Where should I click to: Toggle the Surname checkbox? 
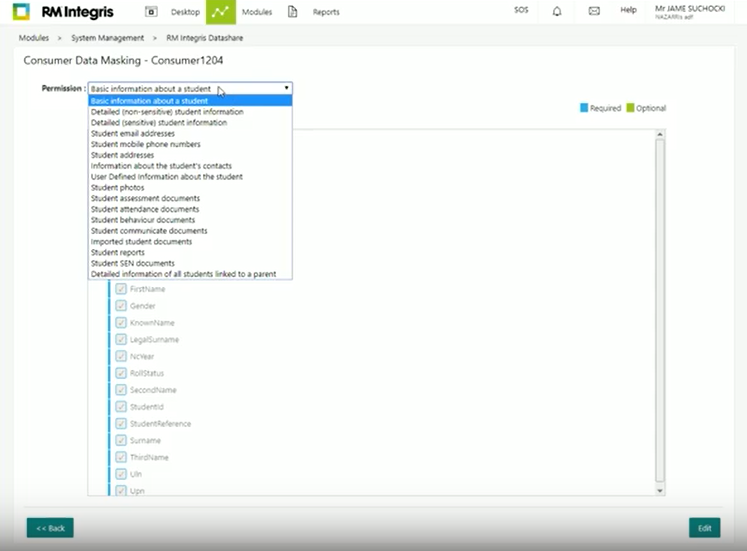[121, 440]
